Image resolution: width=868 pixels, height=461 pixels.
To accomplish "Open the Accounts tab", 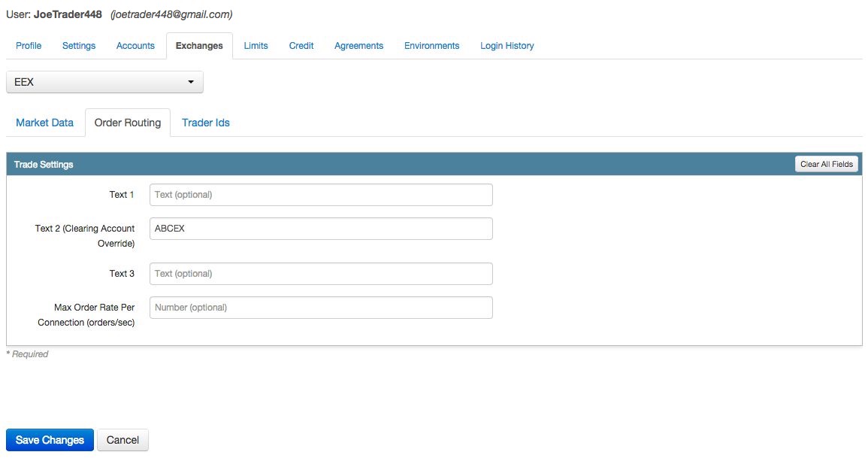I will (135, 46).
